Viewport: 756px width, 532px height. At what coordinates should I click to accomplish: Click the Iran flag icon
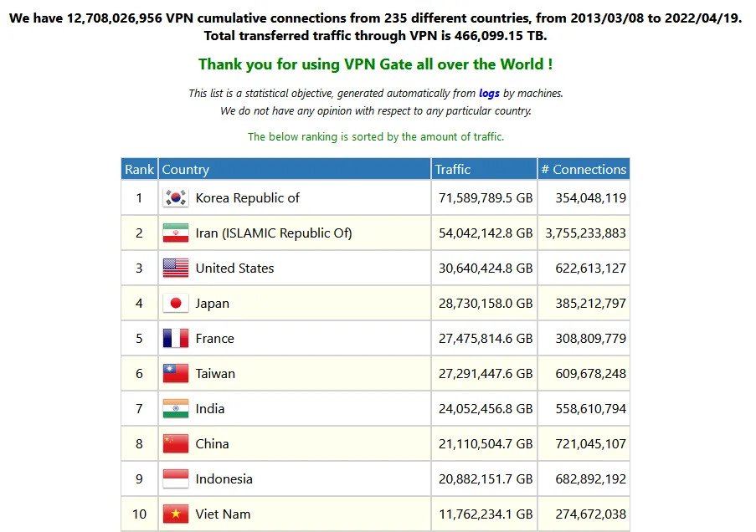tap(176, 233)
